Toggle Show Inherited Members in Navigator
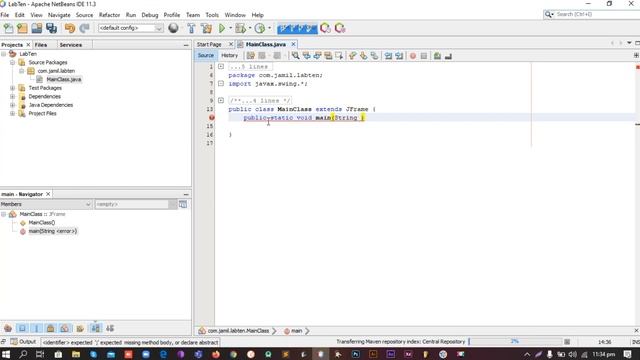640x360 pixels. coord(8,328)
